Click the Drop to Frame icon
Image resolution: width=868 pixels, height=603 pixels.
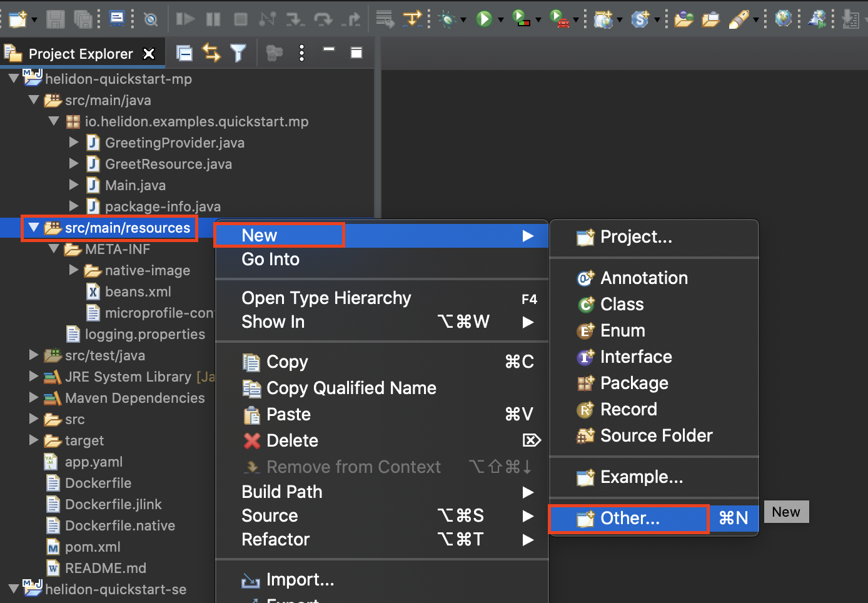[x=385, y=19]
